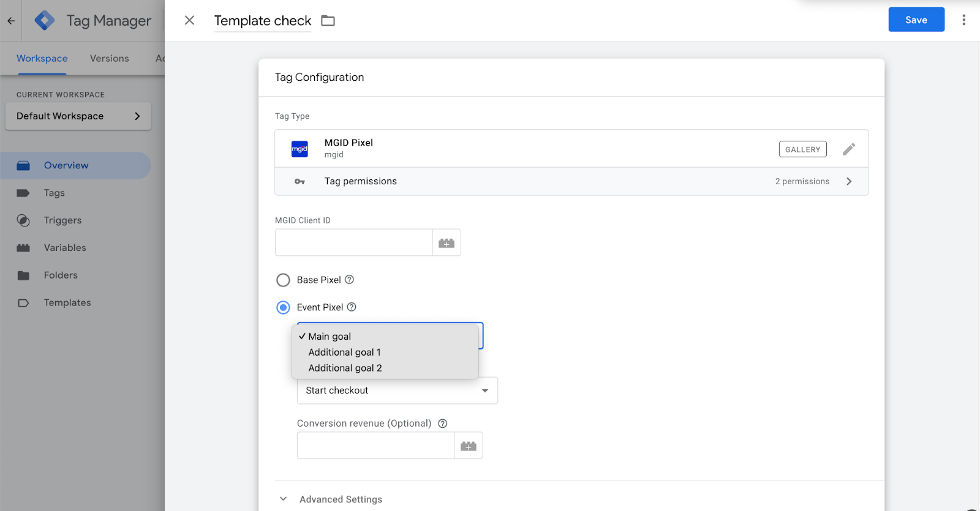The image size is (980, 511).
Task: Click the GALLERY badge button
Action: click(x=802, y=149)
